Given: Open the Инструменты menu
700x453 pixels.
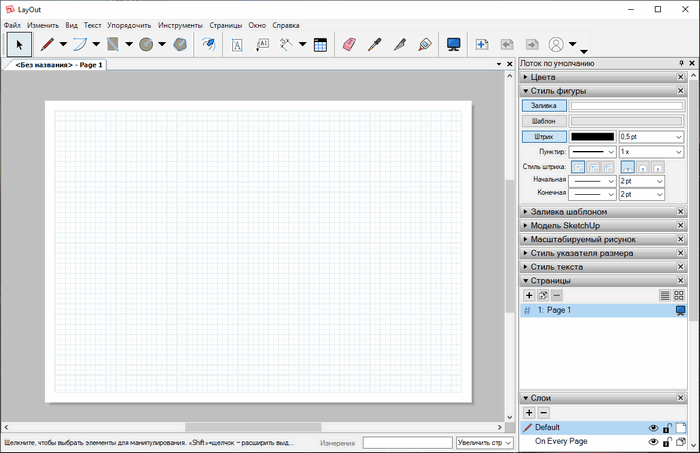Looking at the screenshot, I should point(180,24).
